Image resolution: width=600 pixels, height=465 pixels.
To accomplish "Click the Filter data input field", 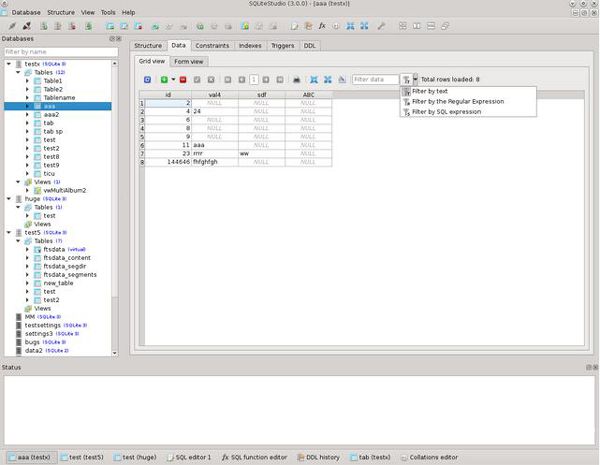I will click(x=375, y=80).
